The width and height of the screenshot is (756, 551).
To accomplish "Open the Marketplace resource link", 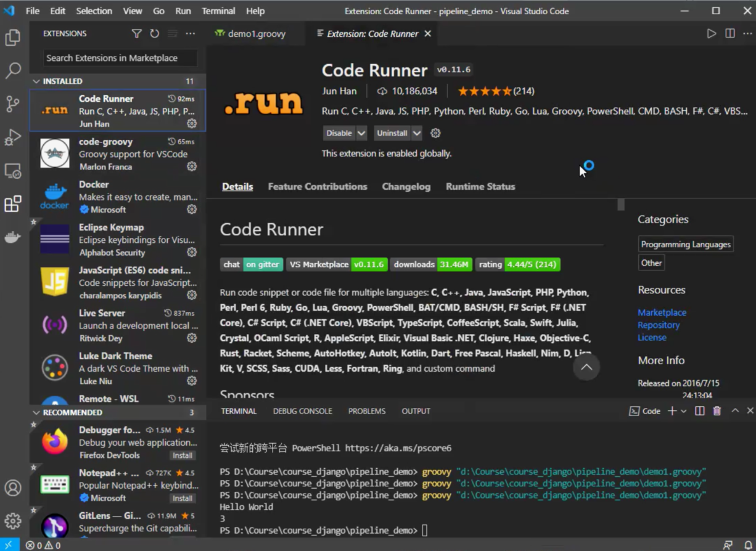I will [x=662, y=312].
